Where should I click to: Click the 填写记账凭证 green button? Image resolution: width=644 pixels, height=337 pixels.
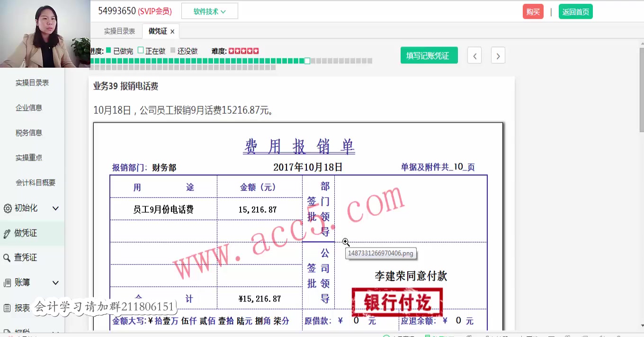[x=429, y=55]
